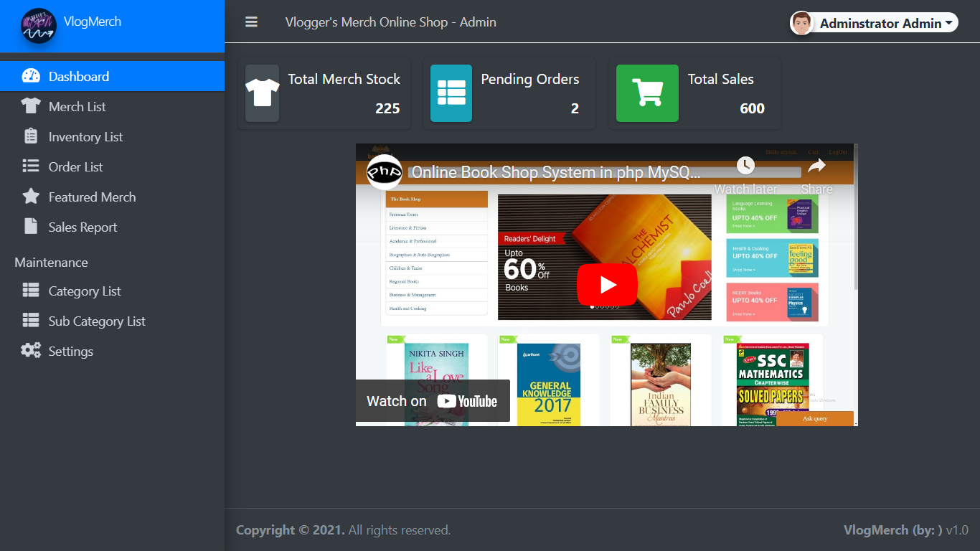980x551 pixels.
Task: Click the Merch List t-shirt icon
Action: tap(31, 106)
